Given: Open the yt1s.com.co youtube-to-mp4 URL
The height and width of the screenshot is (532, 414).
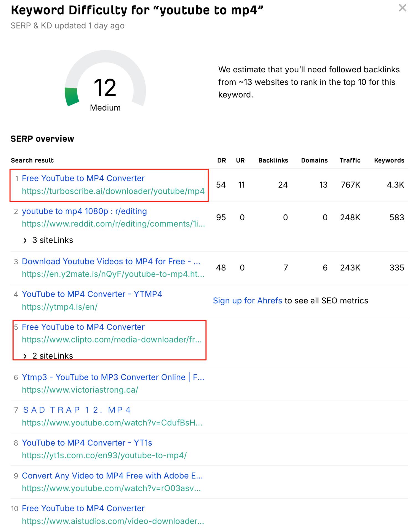Looking at the screenshot, I should [104, 455].
